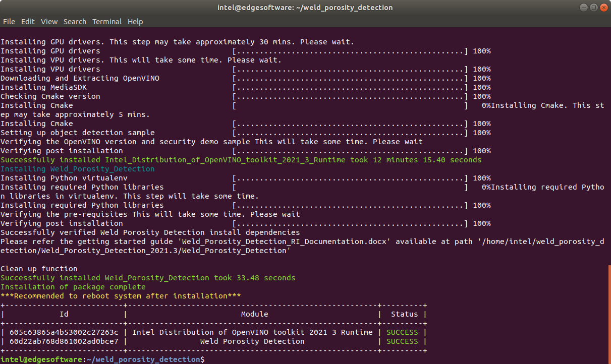
Task: Click the 'Installation of package complete' line
Action: point(73,287)
